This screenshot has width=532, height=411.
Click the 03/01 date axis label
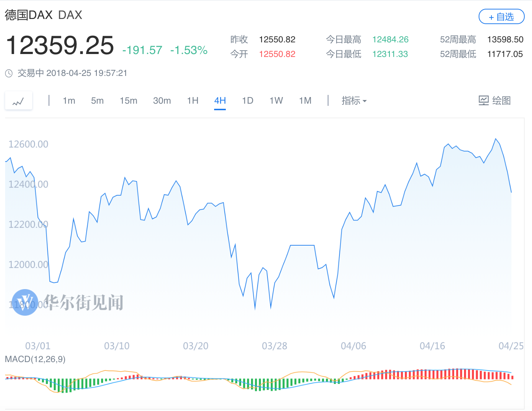pyautogui.click(x=38, y=346)
